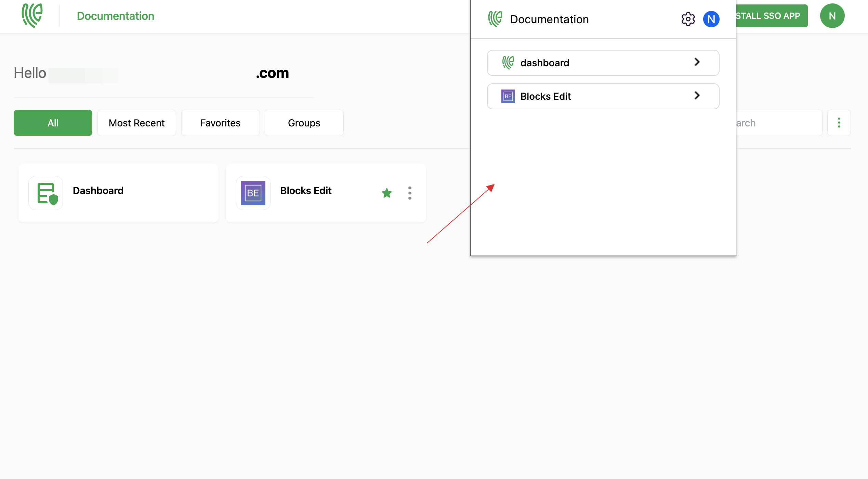
Task: Click the Dashboard card shield icon
Action: click(45, 193)
